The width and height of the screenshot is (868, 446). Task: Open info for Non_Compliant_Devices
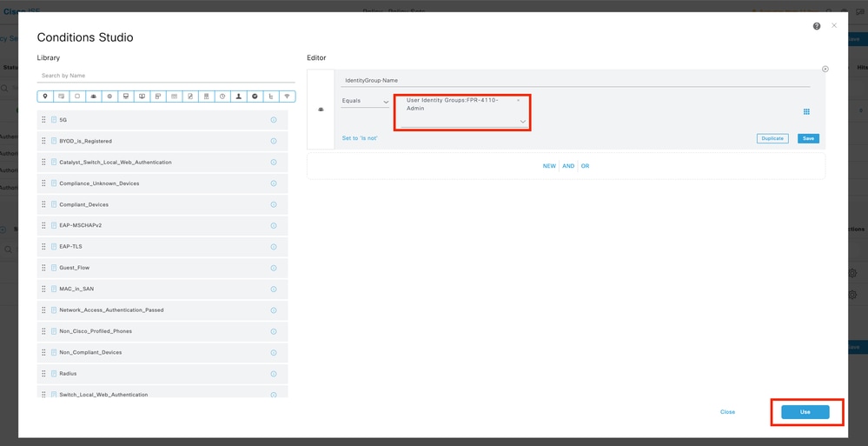(x=274, y=352)
